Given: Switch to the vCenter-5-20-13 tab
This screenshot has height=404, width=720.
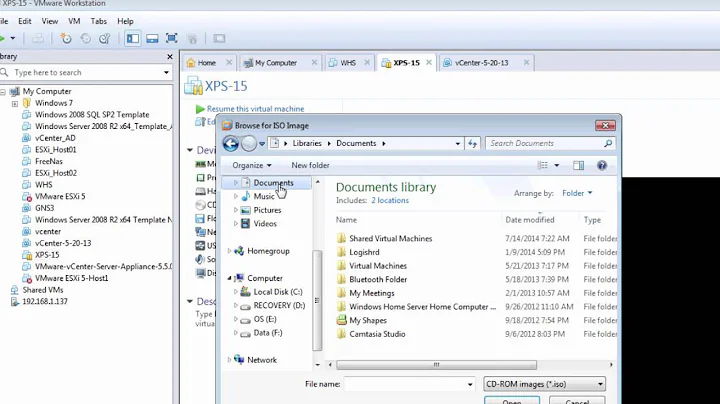Looking at the screenshot, I should point(481,63).
